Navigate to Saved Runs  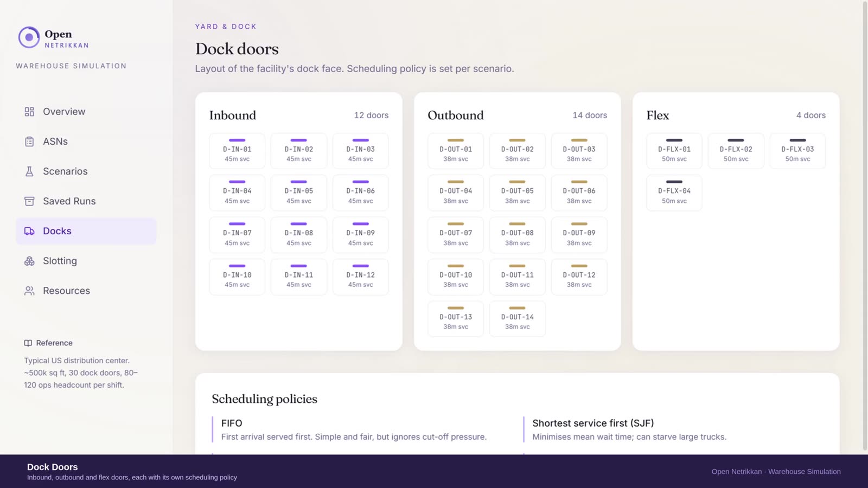(x=86, y=201)
